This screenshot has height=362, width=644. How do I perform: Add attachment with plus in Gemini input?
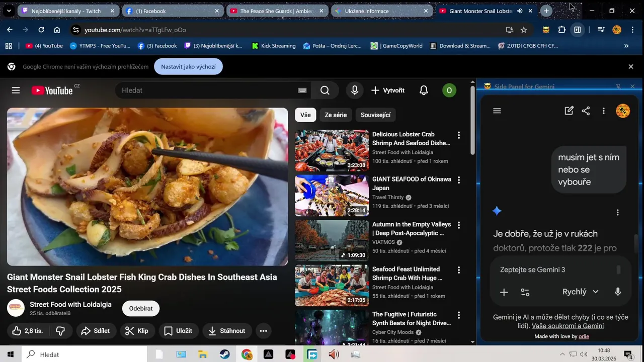[504, 292]
